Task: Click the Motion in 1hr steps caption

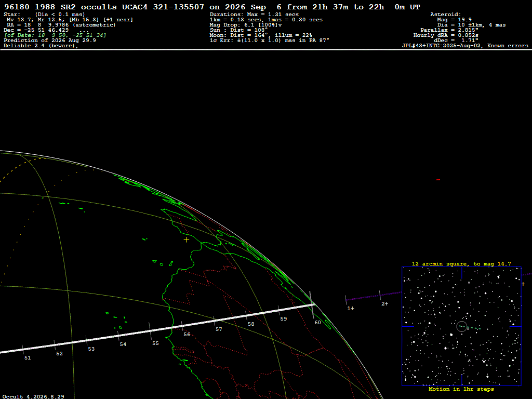Action: tap(461, 389)
